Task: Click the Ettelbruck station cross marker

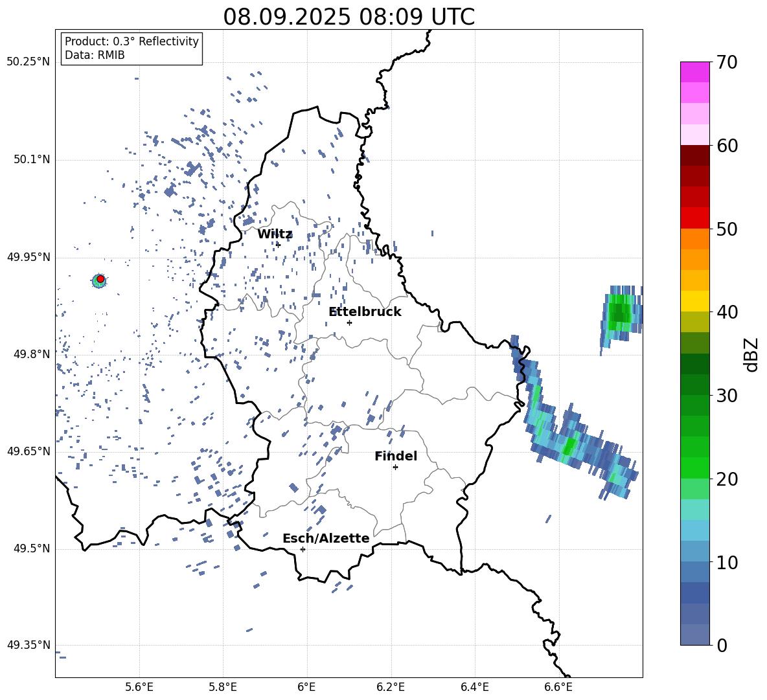Action: tap(349, 322)
